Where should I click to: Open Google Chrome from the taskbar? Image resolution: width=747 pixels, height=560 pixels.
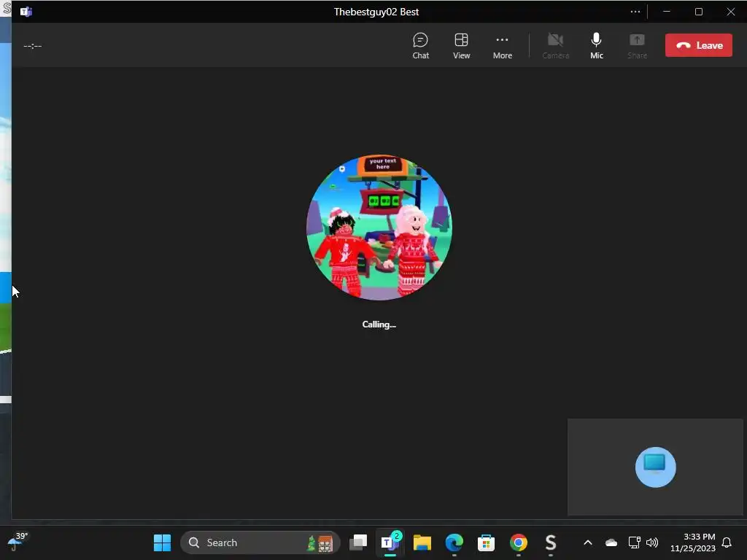tap(519, 542)
